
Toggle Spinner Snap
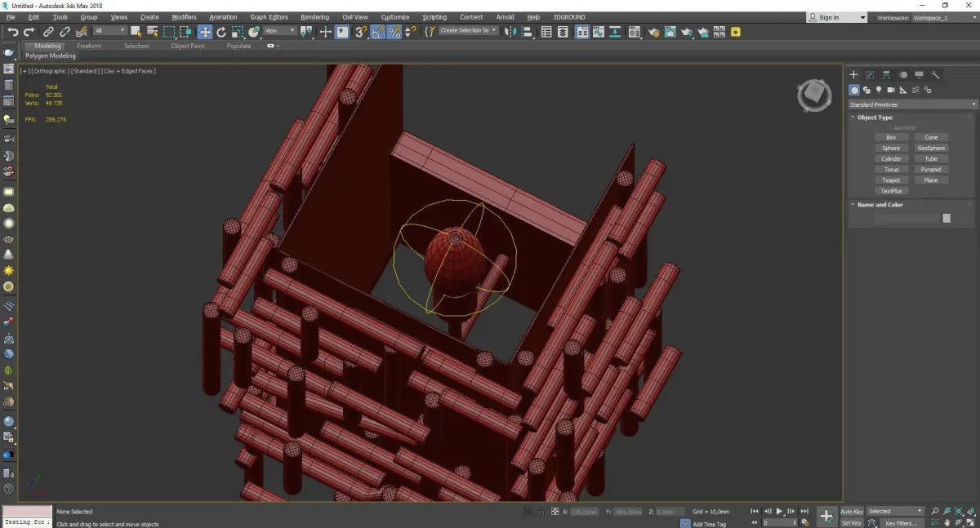[410, 32]
